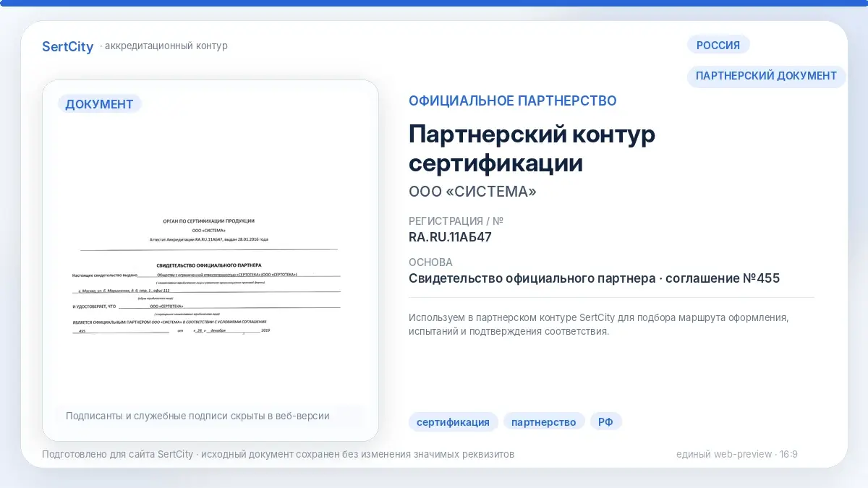Click the note about hidden signatures in web version

[x=197, y=416]
